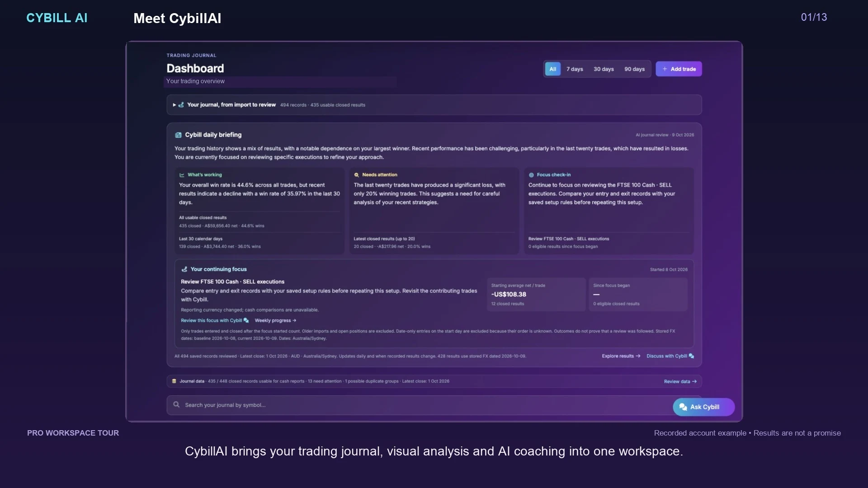This screenshot has width=868, height=488.
Task: Click the 01/13 slide counter
Action: [x=814, y=17]
